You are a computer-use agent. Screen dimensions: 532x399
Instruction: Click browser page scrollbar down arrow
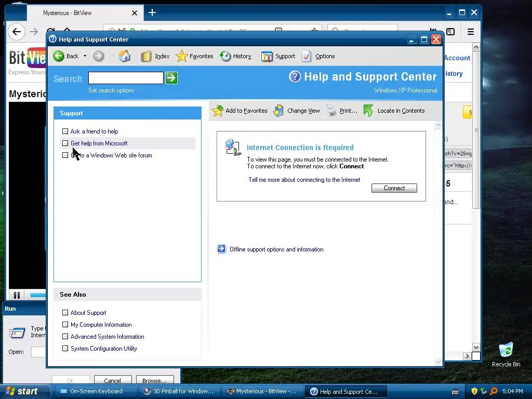click(x=476, y=347)
